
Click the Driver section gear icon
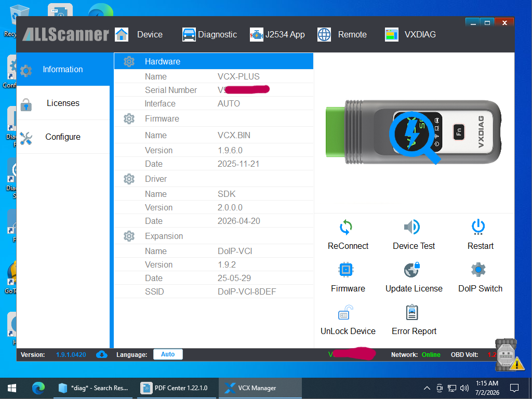(x=129, y=179)
